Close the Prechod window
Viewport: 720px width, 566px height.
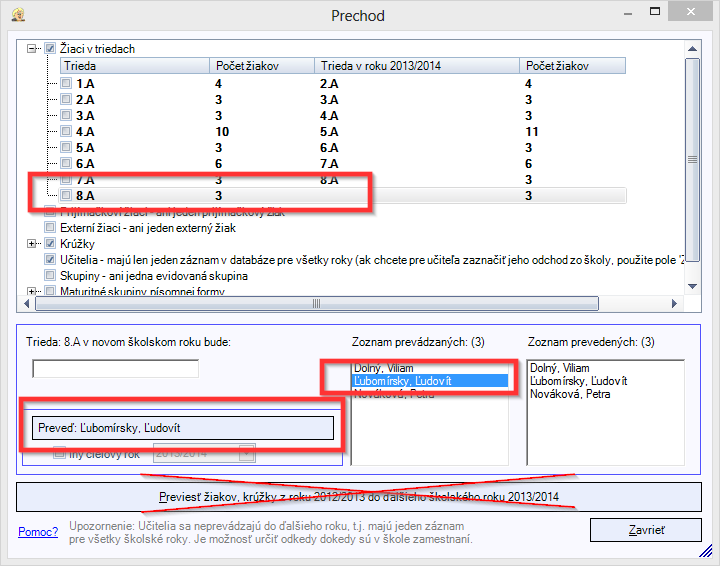point(691,12)
